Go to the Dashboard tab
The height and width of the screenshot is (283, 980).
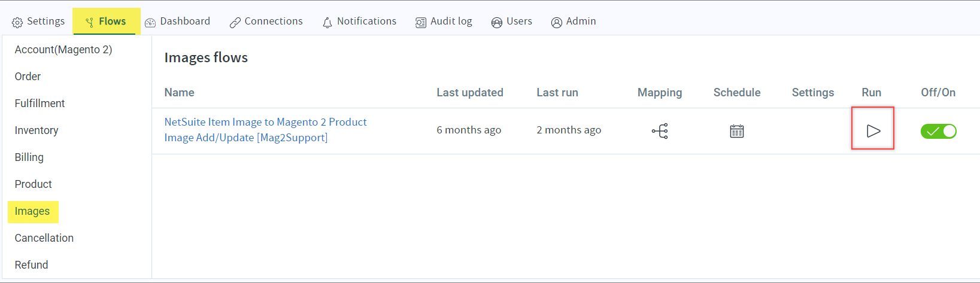point(178,22)
